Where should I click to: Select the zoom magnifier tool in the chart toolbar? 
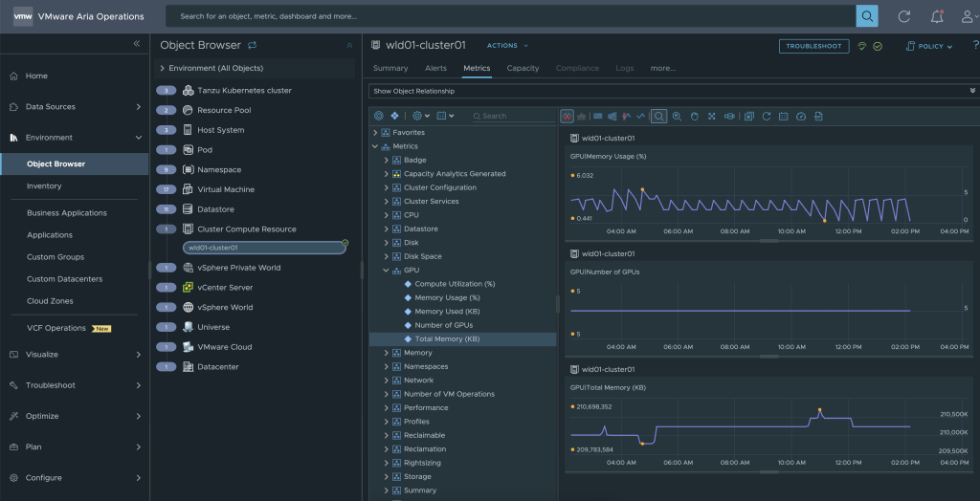658,116
